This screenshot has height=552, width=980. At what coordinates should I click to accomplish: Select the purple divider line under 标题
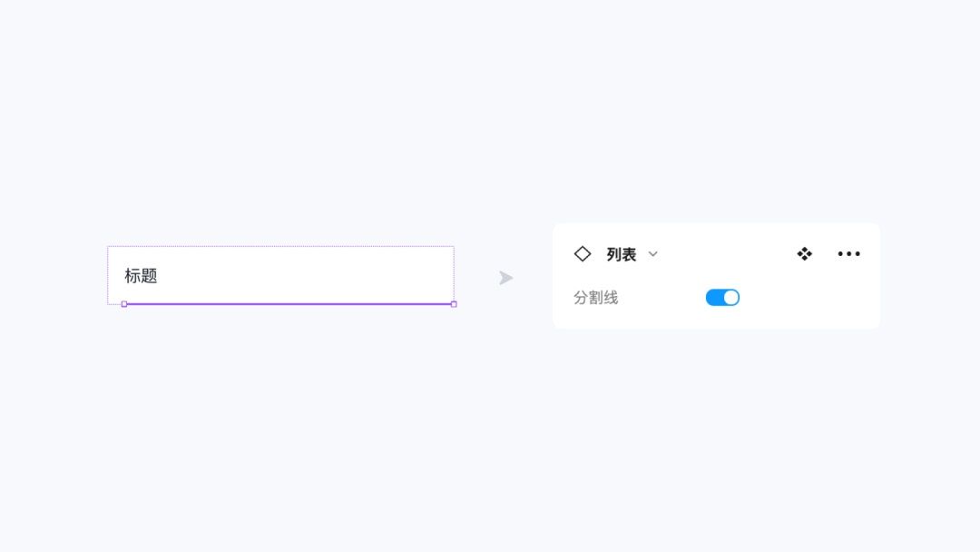tap(289, 304)
